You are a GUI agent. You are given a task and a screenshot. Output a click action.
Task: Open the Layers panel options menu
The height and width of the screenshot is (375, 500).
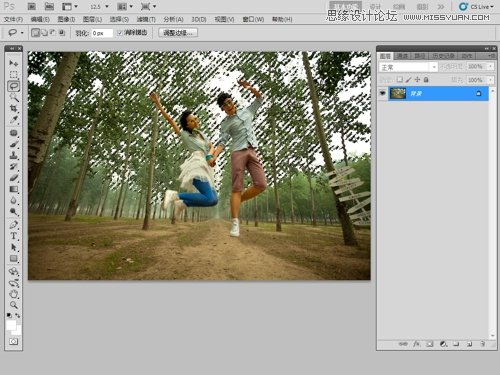491,56
